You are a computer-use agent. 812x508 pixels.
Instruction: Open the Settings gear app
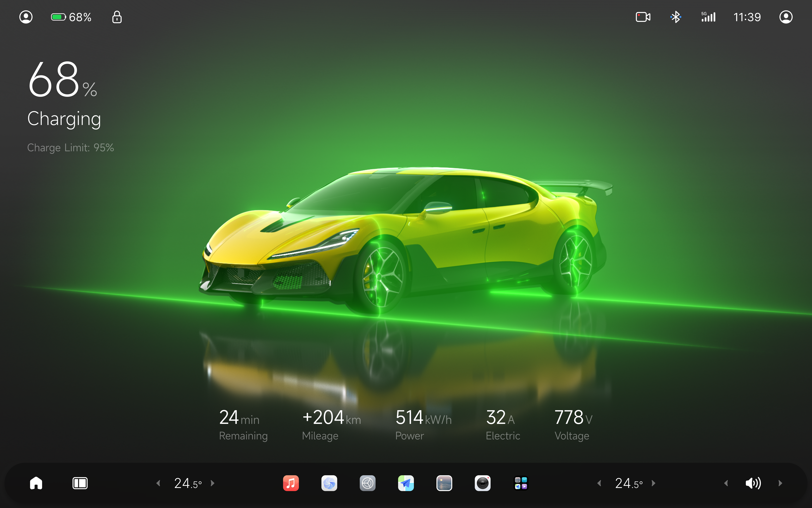point(367,483)
